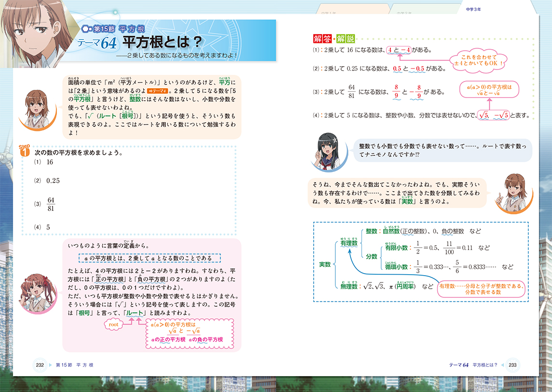This screenshot has height=392, width=552.
Task: Click the text いつものように言葉の定義から
Action: tap(109, 245)
